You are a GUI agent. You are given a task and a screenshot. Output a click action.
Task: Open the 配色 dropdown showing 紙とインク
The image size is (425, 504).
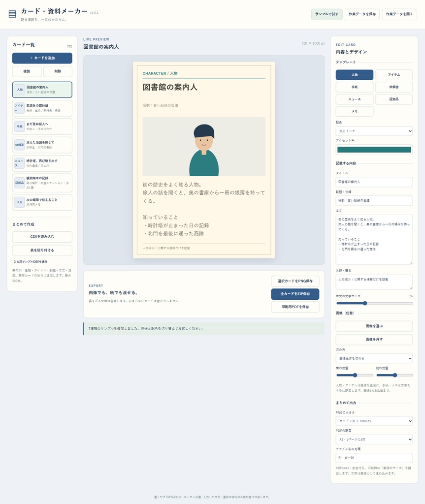click(x=374, y=131)
